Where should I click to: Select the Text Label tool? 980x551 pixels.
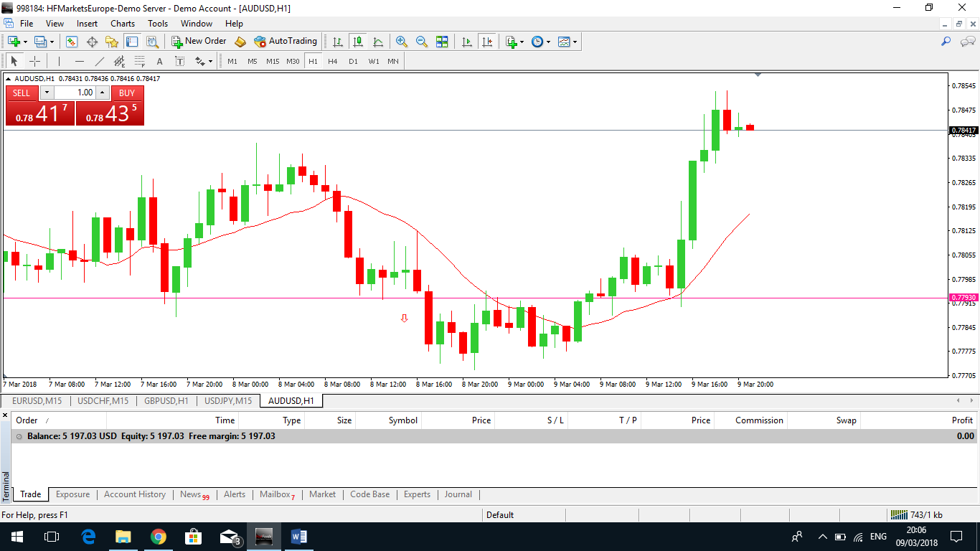pyautogui.click(x=179, y=61)
